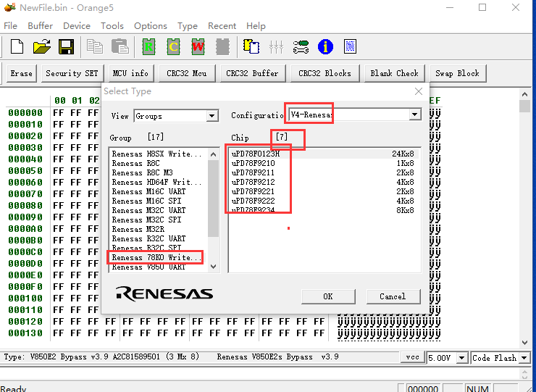
Task: Select Renesas M32C UART group
Action: pyautogui.click(x=159, y=210)
